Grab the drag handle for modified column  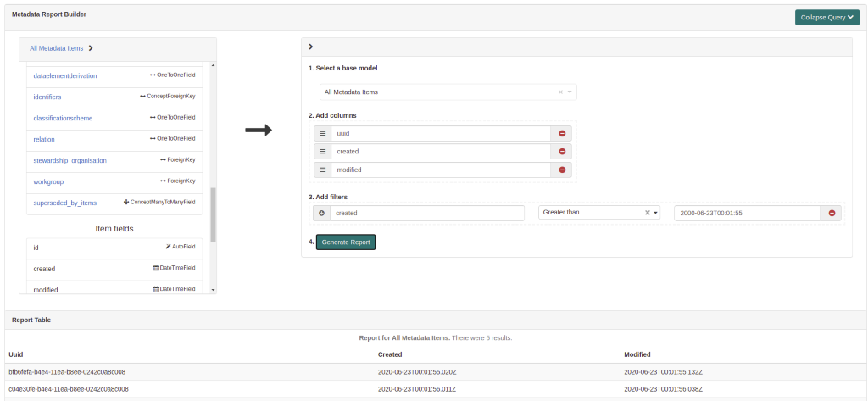pyautogui.click(x=323, y=170)
